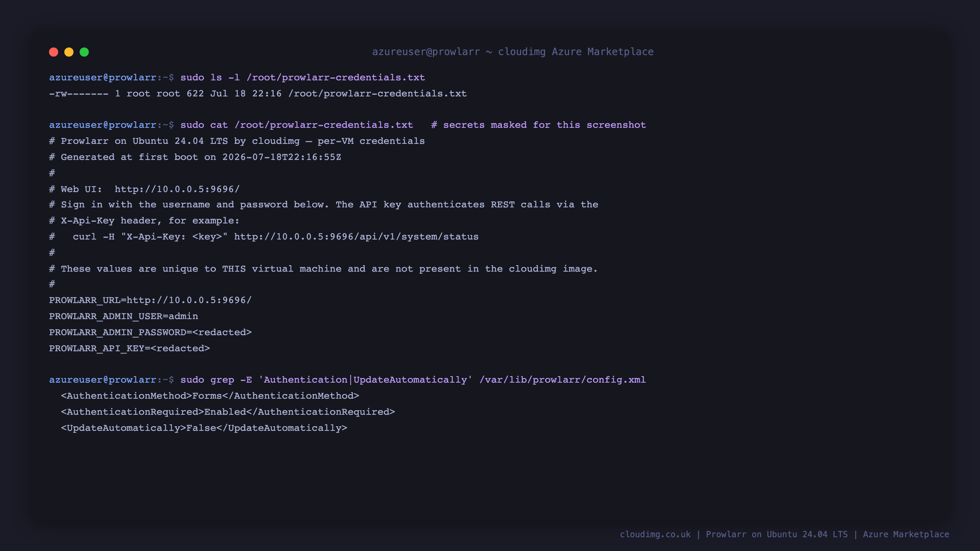The width and height of the screenshot is (980, 551).
Task: Select the 'sudo cat /root/prowlarr-credentials.txt' command
Action: pyautogui.click(x=297, y=125)
